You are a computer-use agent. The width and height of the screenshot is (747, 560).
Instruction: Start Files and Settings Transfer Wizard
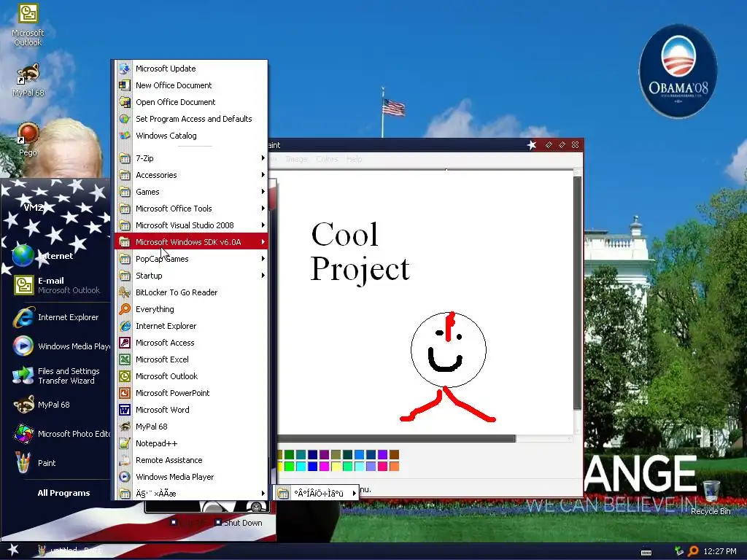click(x=56, y=376)
